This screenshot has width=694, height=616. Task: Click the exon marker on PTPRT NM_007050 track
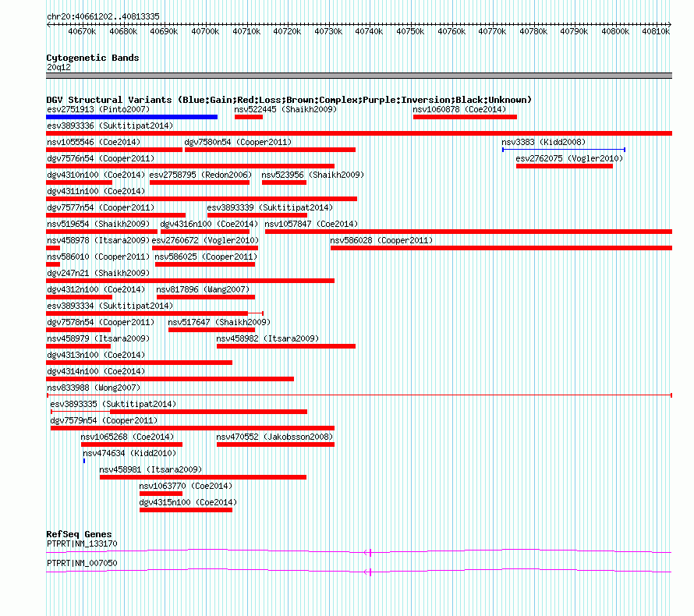coord(370,572)
